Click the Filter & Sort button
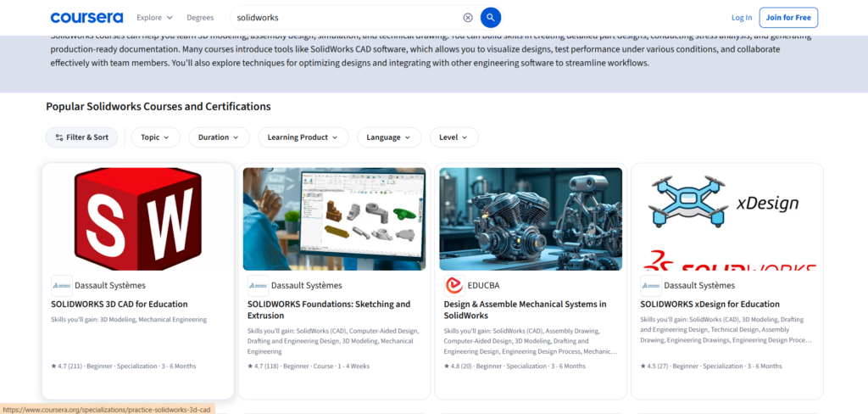Image resolution: width=868 pixels, height=414 pixels. tap(81, 137)
